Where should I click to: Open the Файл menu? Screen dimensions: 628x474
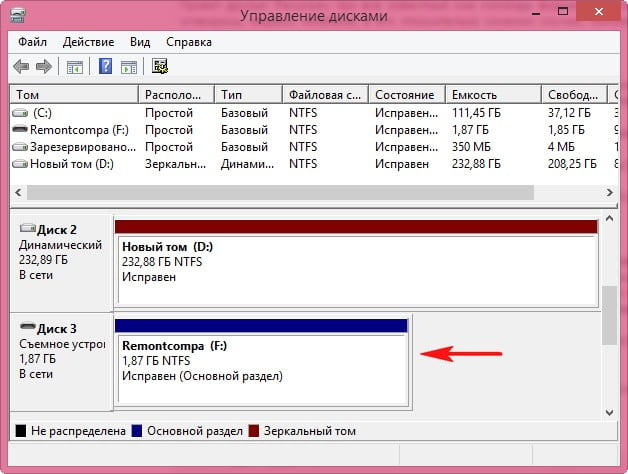tap(33, 43)
